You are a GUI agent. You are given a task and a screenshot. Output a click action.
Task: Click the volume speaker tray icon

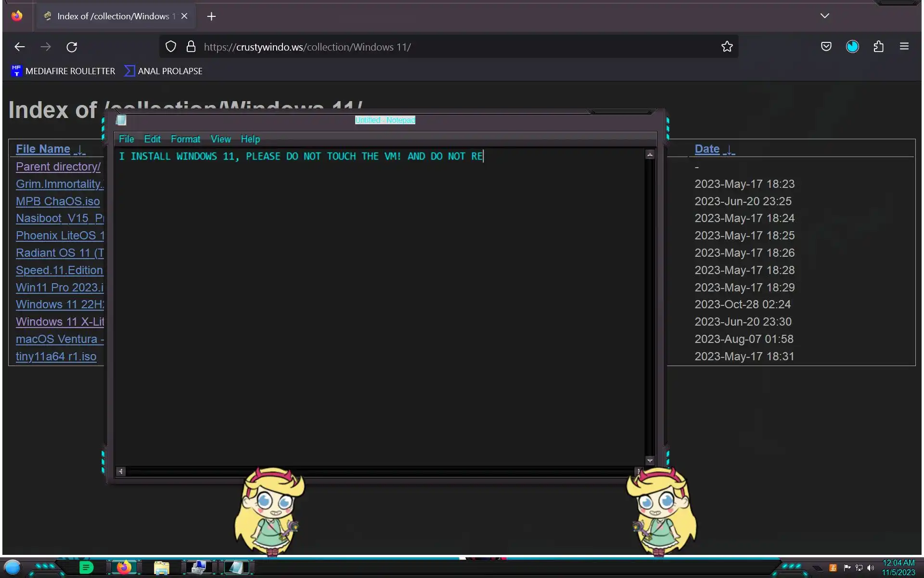[x=871, y=568]
